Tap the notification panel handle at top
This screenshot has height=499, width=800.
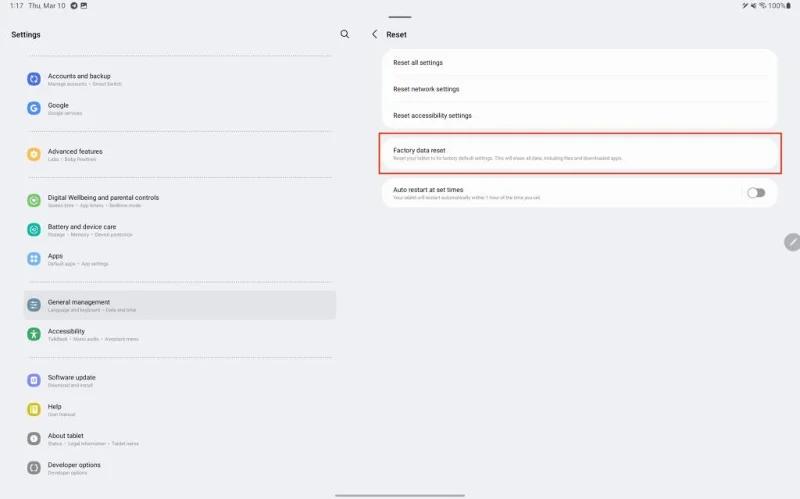tap(399, 17)
